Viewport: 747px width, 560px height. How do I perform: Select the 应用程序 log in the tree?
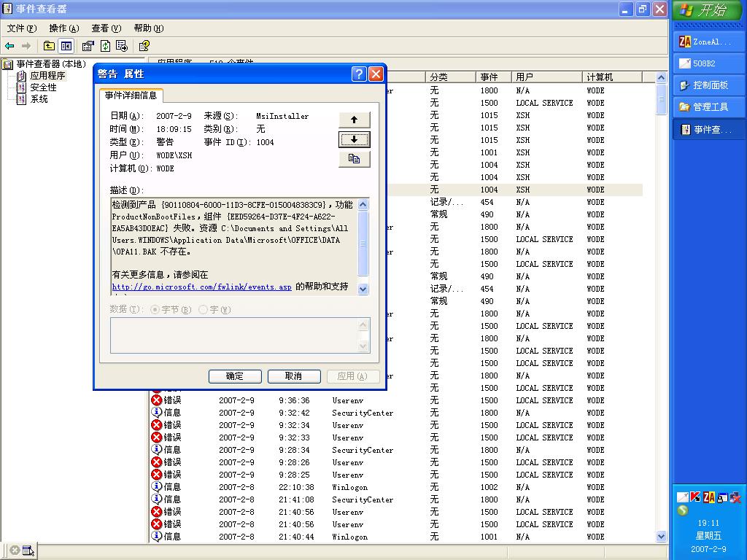point(47,76)
